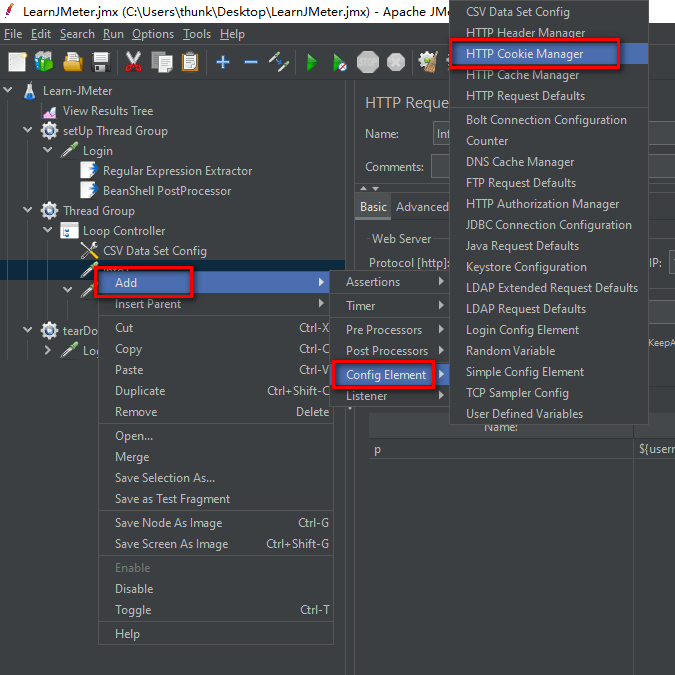Click the Open file toolbar icon
Viewport: 675px width, 675px height.
(x=73, y=62)
